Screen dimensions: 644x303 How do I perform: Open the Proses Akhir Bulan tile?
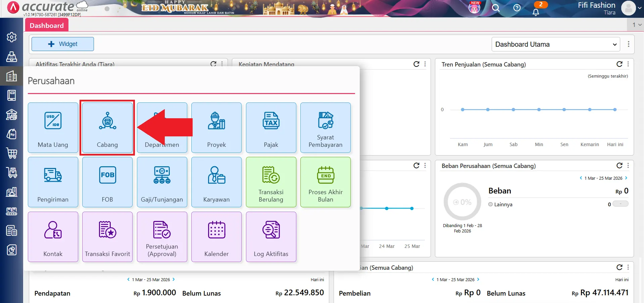click(325, 182)
